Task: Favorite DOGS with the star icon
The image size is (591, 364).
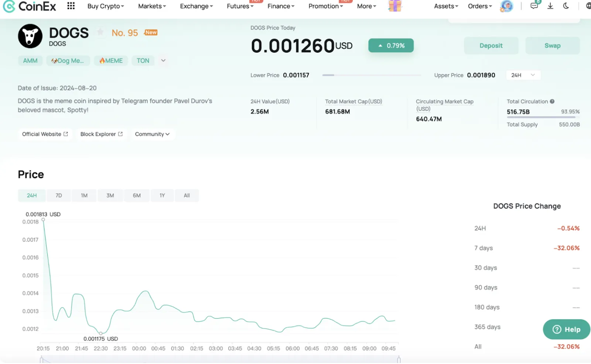Action: [100, 32]
